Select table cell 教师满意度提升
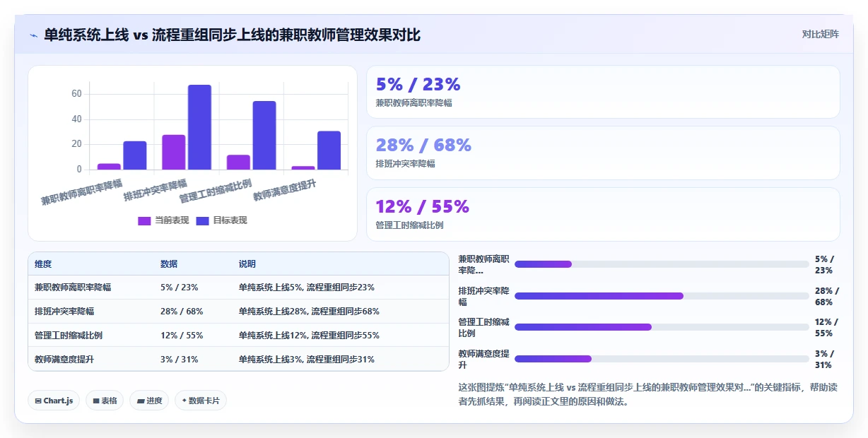Image resolution: width=868 pixels, height=438 pixels. coord(64,360)
